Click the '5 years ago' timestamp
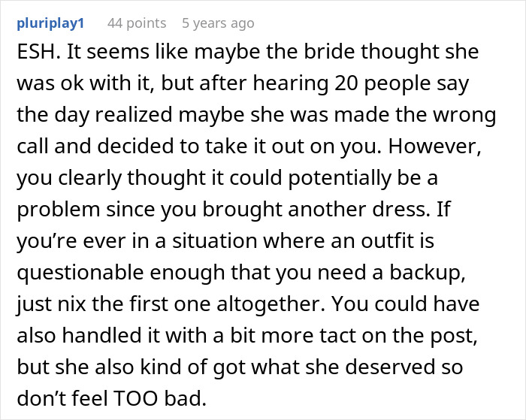Image resolution: width=526 pixels, height=420 pixels. pyautogui.click(x=218, y=23)
